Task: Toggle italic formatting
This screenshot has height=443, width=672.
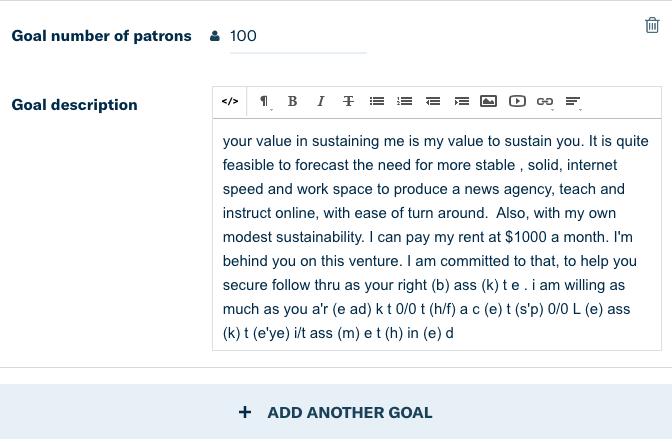Action: (320, 102)
